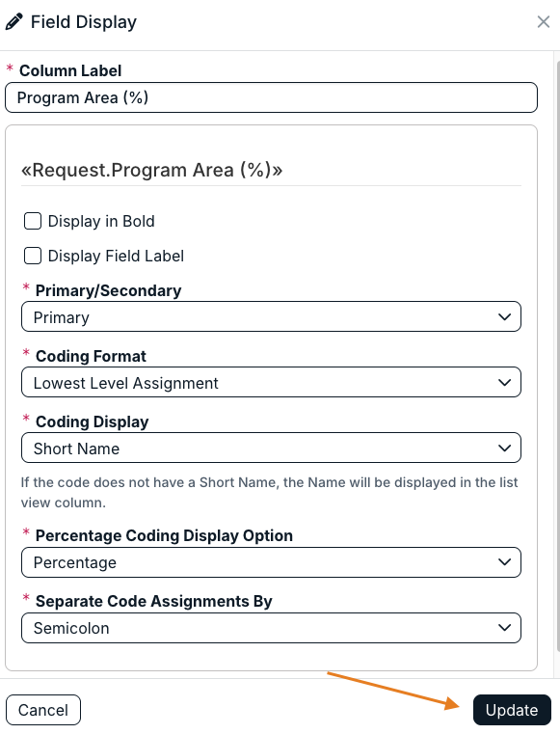Viewport: 560px width, 734px height.
Task: Click the Field Display dialog title text
Action: [x=84, y=22]
